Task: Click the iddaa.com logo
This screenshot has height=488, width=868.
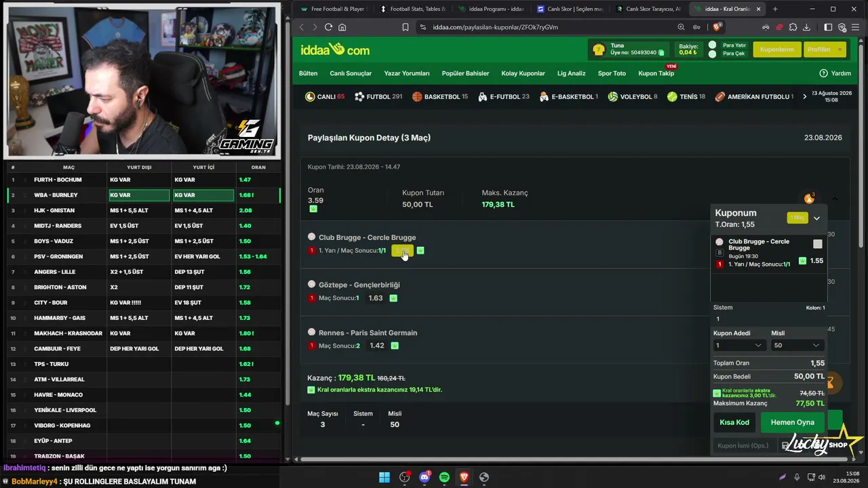Action: pos(335,49)
